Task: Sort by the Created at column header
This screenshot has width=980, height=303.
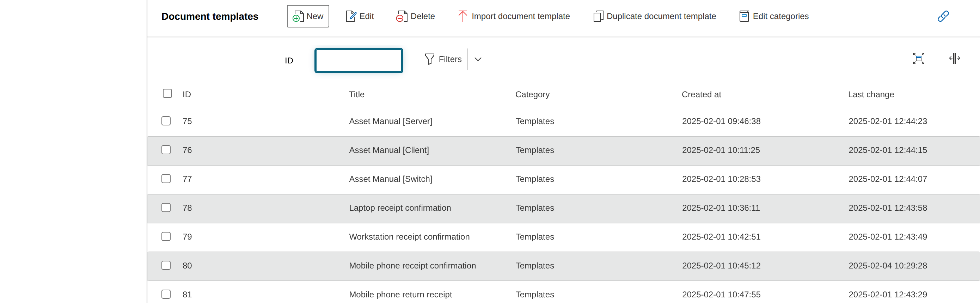Action: [x=701, y=94]
